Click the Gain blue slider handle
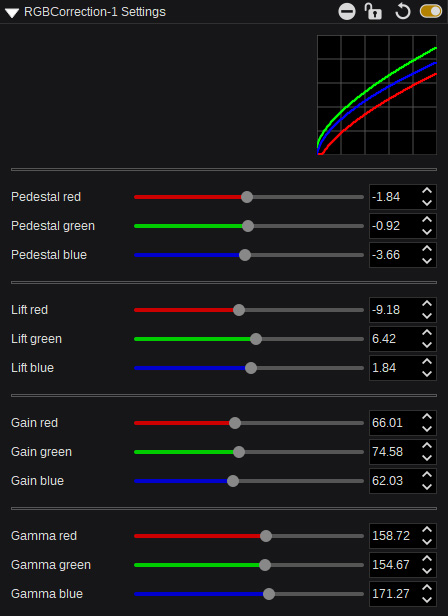The image size is (448, 616). pos(233,481)
